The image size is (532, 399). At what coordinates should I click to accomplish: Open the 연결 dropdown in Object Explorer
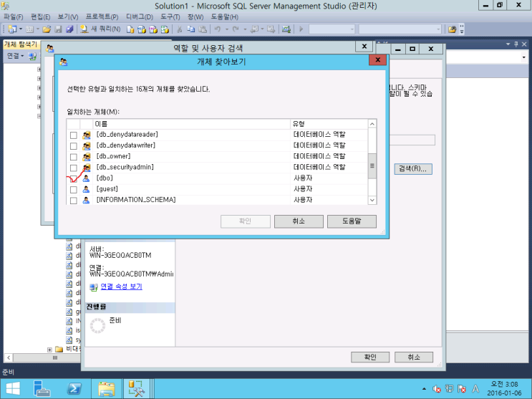16,56
